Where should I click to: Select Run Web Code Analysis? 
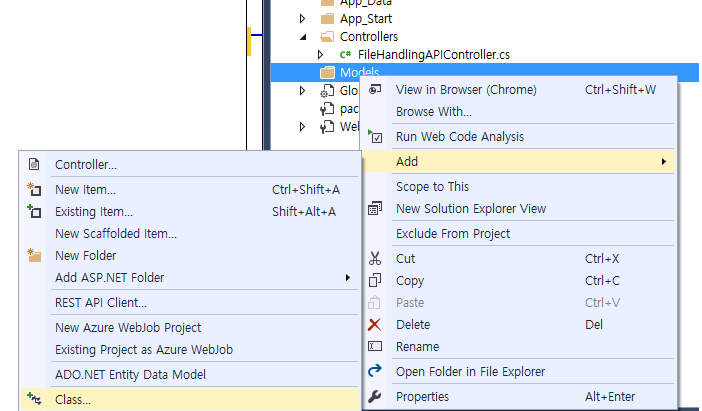(519, 137)
